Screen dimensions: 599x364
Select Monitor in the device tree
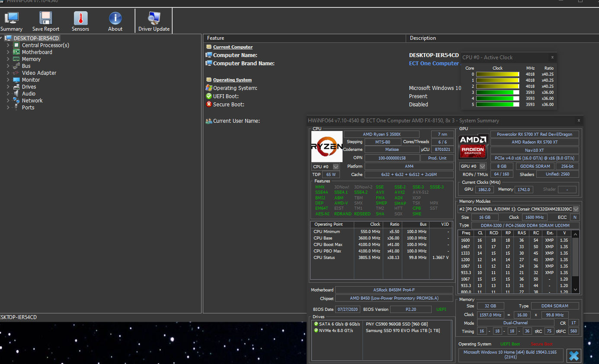31,80
